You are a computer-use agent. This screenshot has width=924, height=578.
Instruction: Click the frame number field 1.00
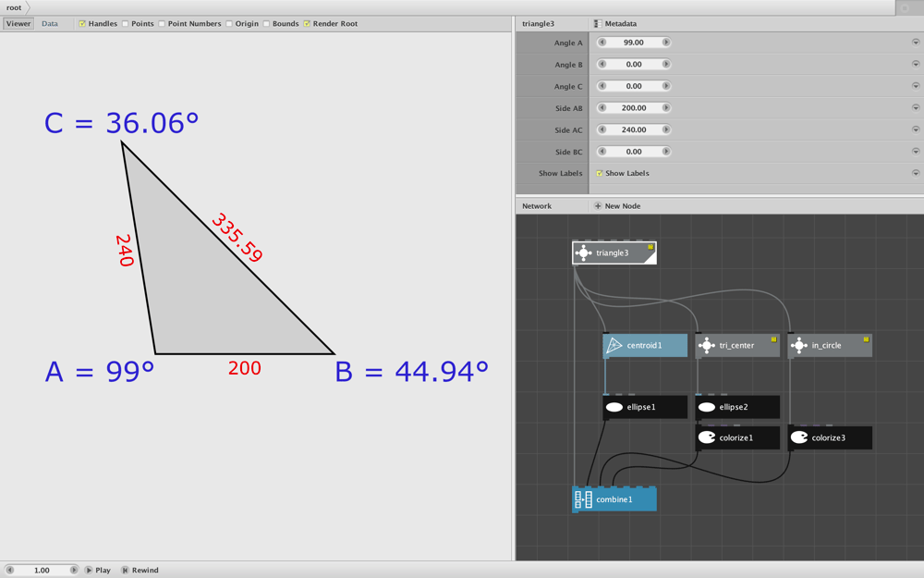point(42,571)
